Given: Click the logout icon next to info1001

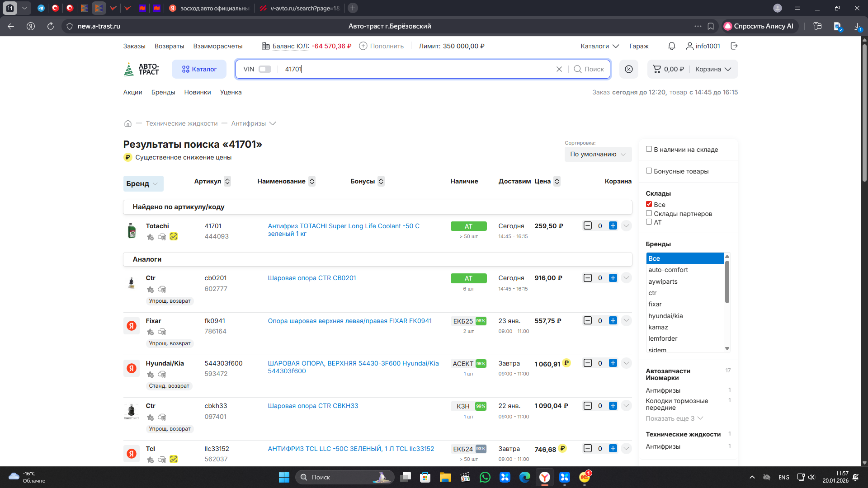Looking at the screenshot, I should pos(734,46).
